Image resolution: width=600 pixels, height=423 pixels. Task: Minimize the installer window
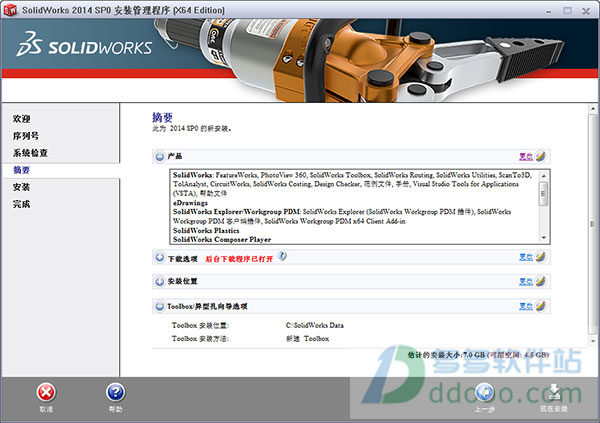pos(549,11)
